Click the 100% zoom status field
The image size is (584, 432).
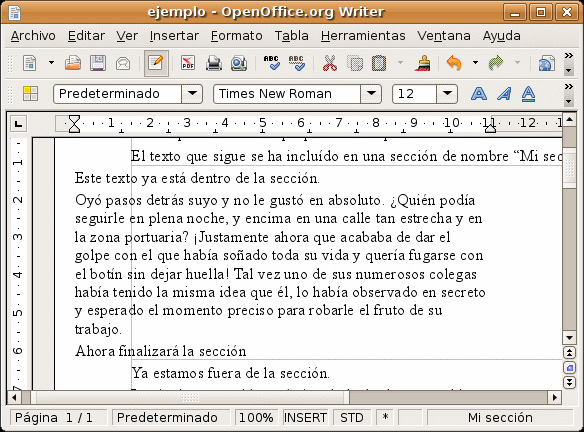256,417
